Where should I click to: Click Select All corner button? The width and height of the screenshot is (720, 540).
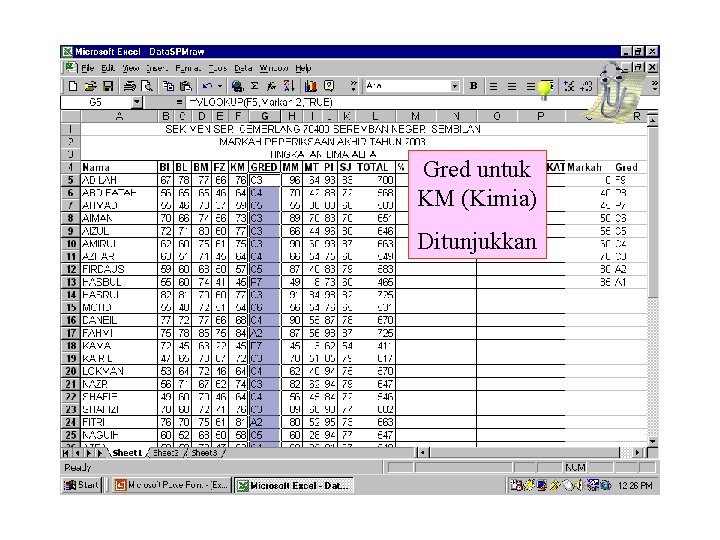(x=71, y=116)
